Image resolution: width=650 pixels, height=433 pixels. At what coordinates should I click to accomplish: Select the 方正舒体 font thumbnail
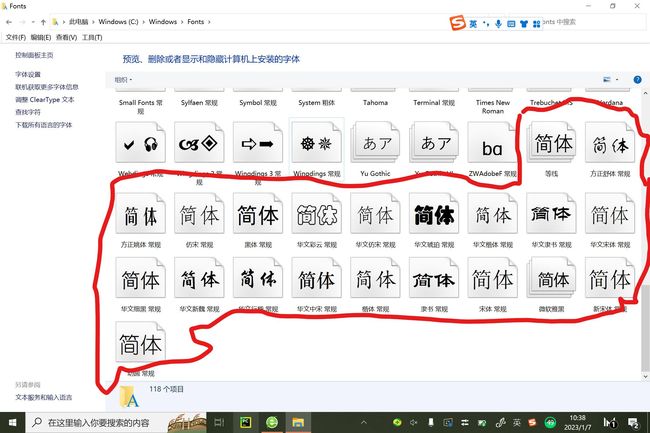[x=610, y=142]
